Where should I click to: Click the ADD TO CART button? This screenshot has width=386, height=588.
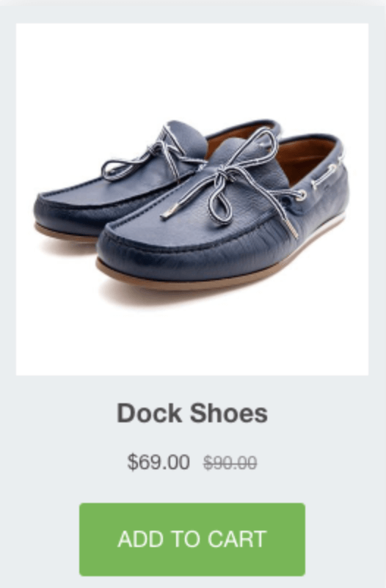click(192, 540)
